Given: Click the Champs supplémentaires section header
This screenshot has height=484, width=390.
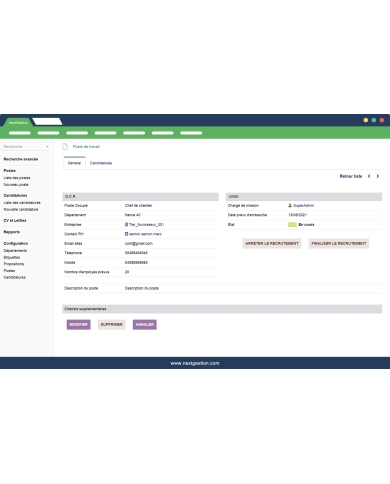Looking at the screenshot, I should click(222, 309).
